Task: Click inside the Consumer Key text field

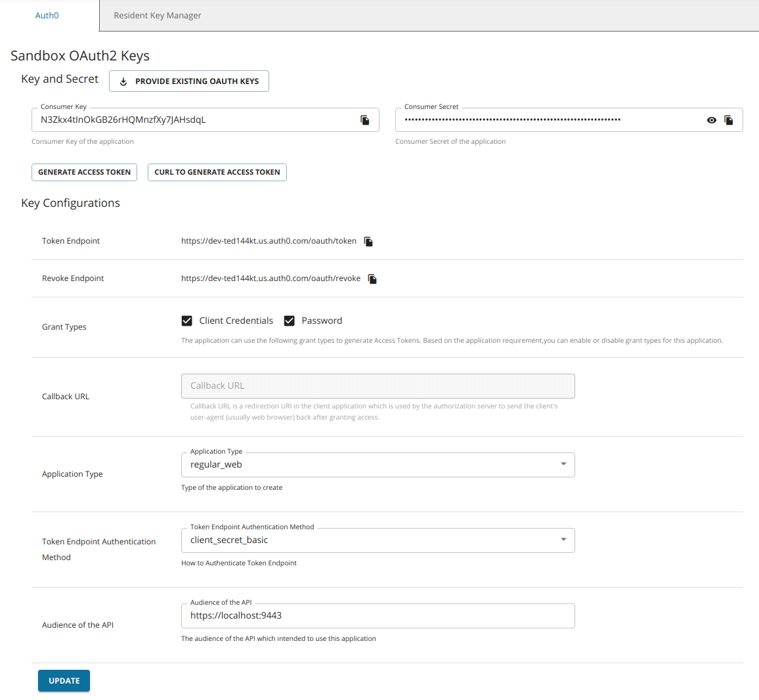Action: pos(197,120)
